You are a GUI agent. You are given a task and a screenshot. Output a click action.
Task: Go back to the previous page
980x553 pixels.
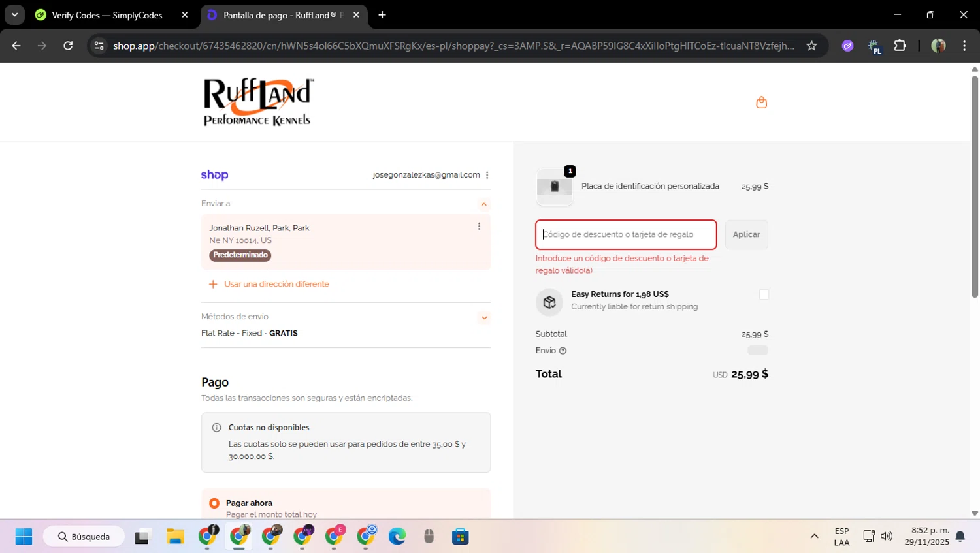point(16,46)
